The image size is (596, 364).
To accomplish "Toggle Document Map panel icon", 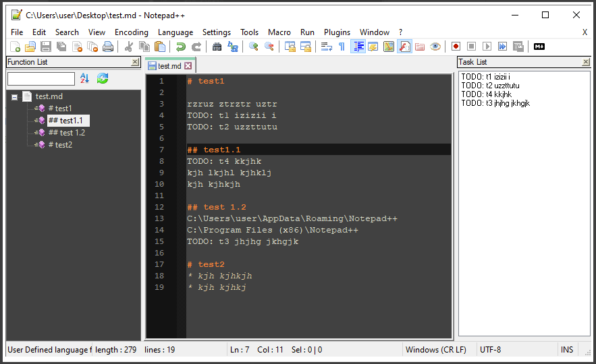I will coord(389,47).
